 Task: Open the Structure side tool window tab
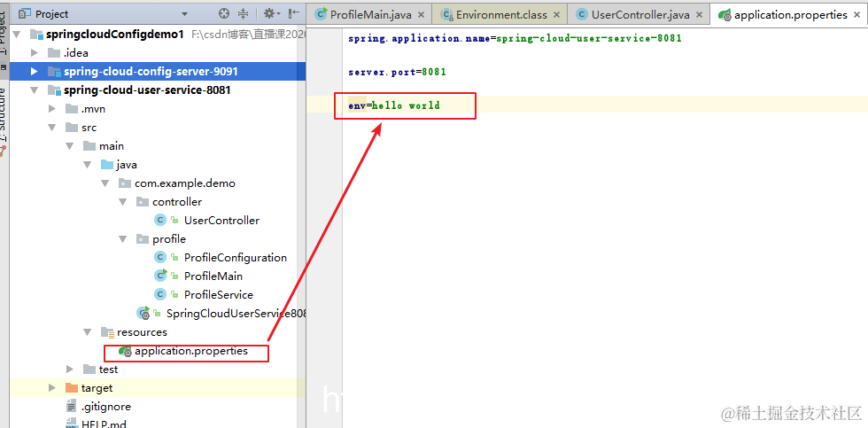click(x=4, y=116)
